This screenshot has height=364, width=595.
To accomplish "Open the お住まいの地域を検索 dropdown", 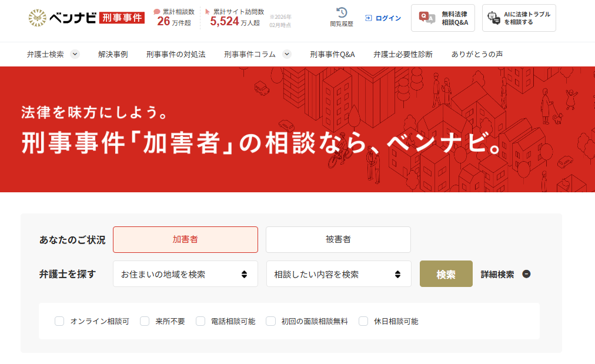I will tap(185, 273).
